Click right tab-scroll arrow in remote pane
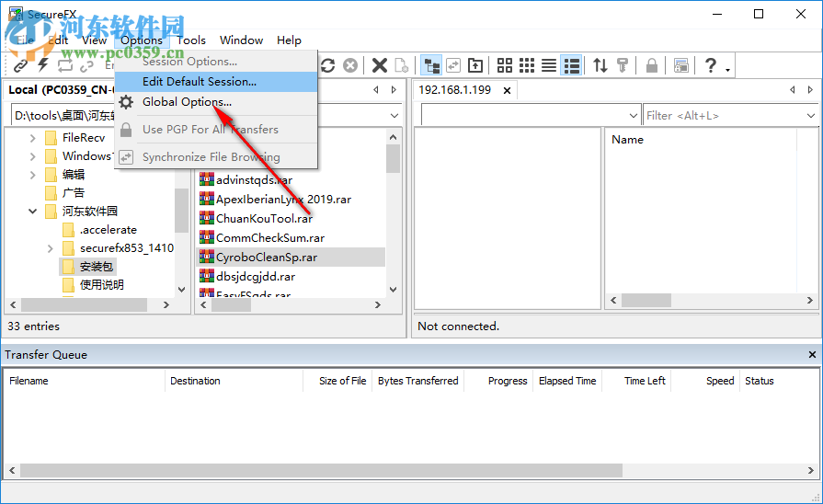The height and width of the screenshot is (504, 823). click(810, 90)
